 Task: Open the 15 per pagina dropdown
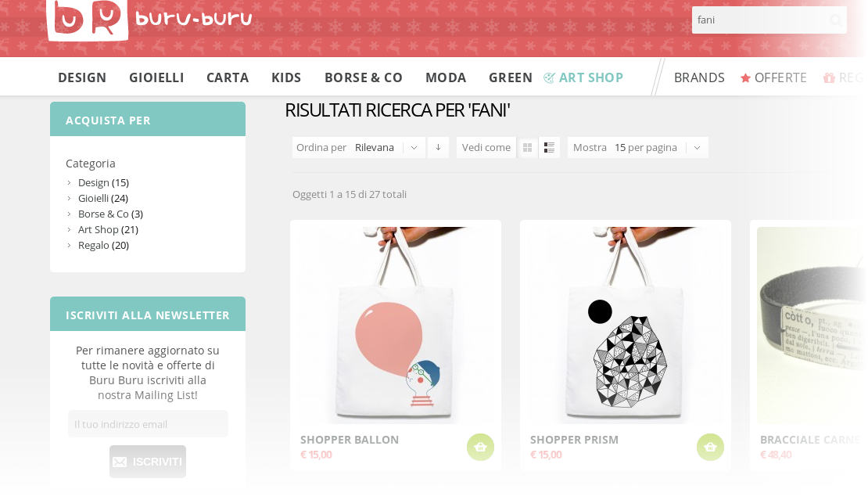click(638, 147)
